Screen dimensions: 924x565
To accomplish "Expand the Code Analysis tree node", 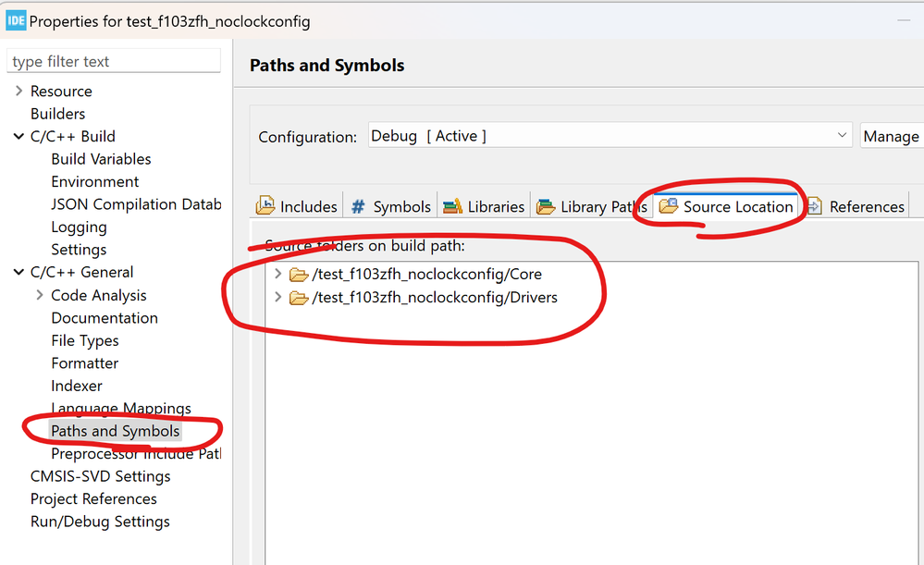I will 40,295.
